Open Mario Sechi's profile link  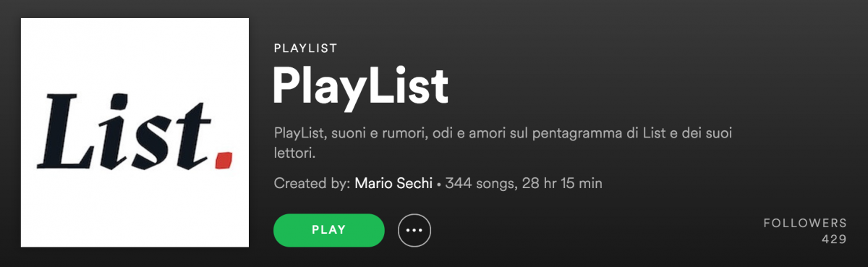click(x=393, y=183)
